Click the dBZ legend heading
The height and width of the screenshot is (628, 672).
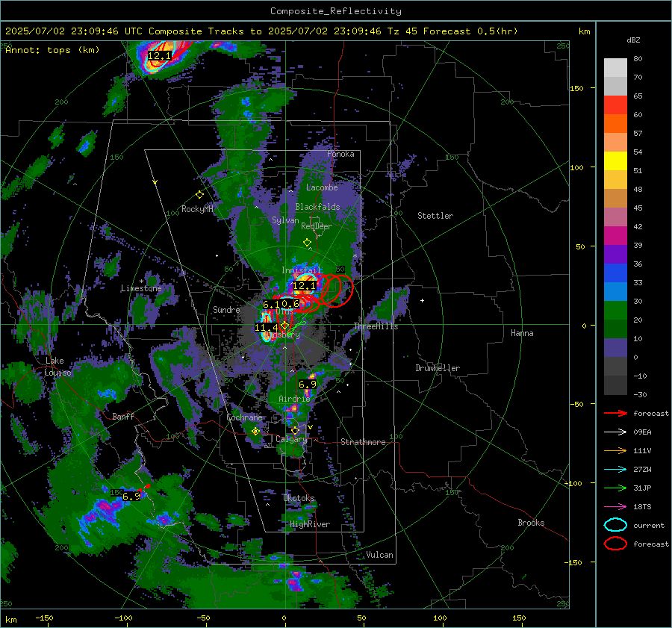[x=633, y=40]
